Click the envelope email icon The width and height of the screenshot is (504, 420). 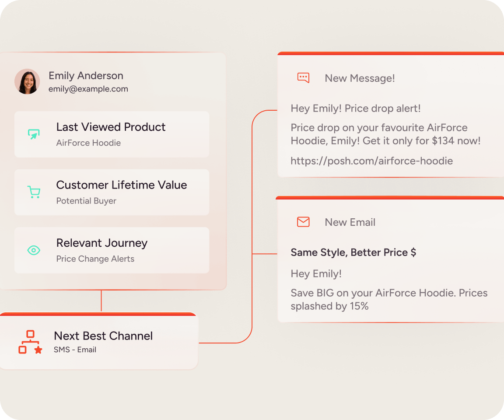tap(303, 222)
